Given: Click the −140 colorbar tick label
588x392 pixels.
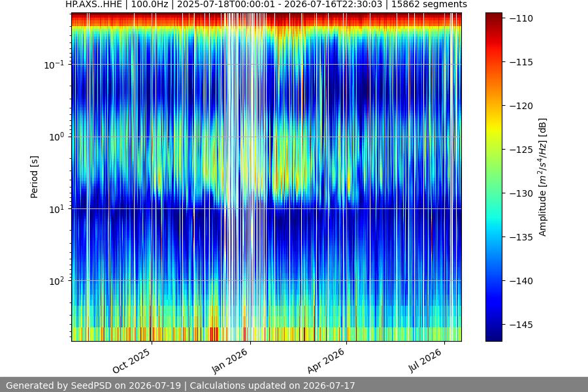Looking at the screenshot, I should click(521, 280).
